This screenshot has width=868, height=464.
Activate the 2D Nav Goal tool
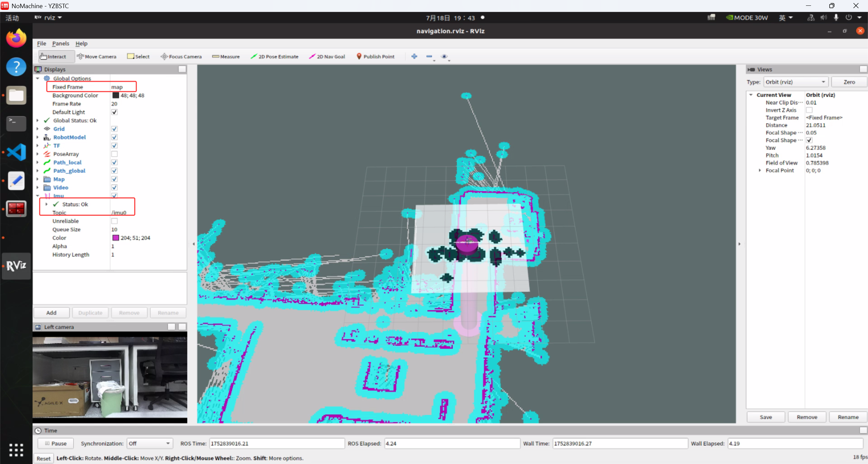click(327, 57)
